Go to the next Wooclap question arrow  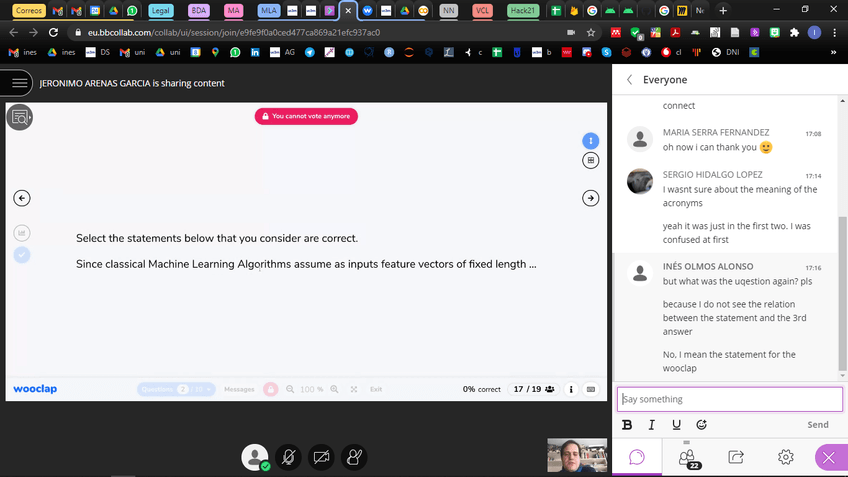tap(590, 198)
